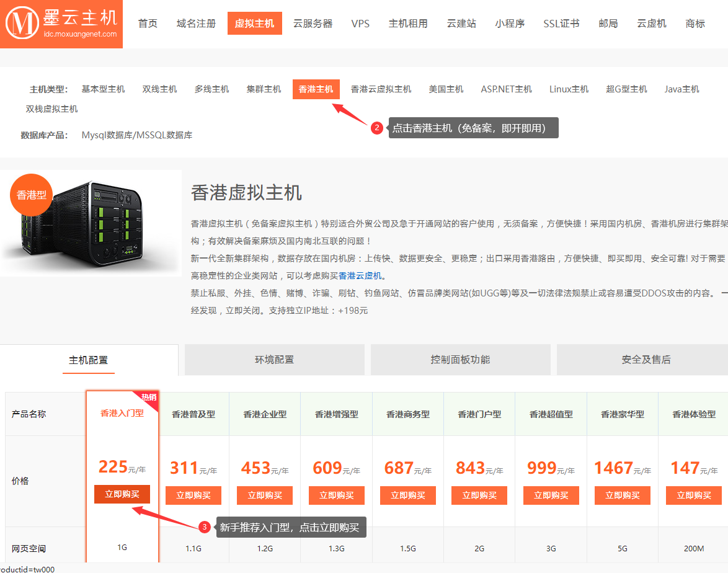
Task: Open 云虚机 nav item
Action: point(651,24)
